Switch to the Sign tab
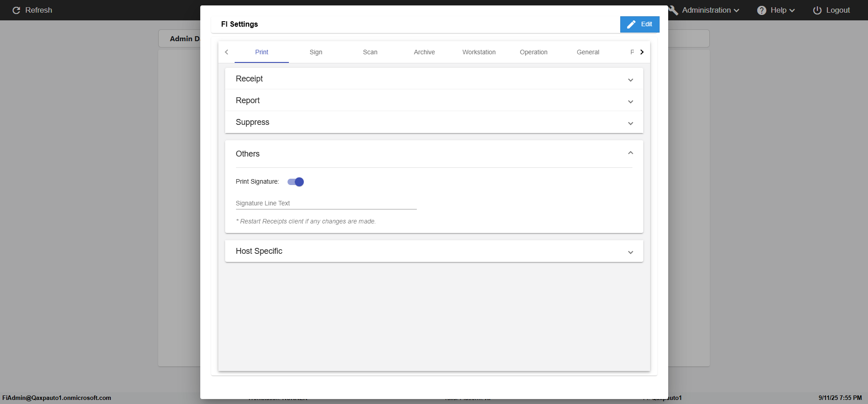Viewport: 868px width, 404px height. [x=316, y=52]
